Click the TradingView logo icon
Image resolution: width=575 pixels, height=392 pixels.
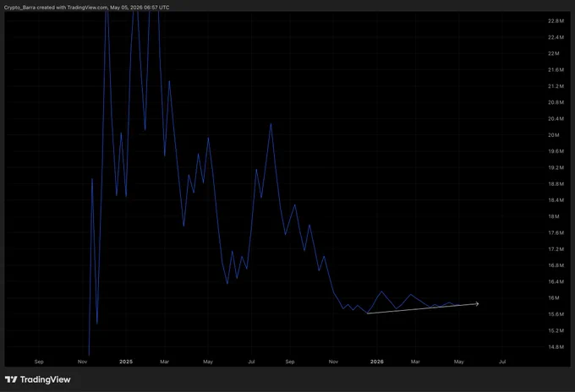point(11,379)
